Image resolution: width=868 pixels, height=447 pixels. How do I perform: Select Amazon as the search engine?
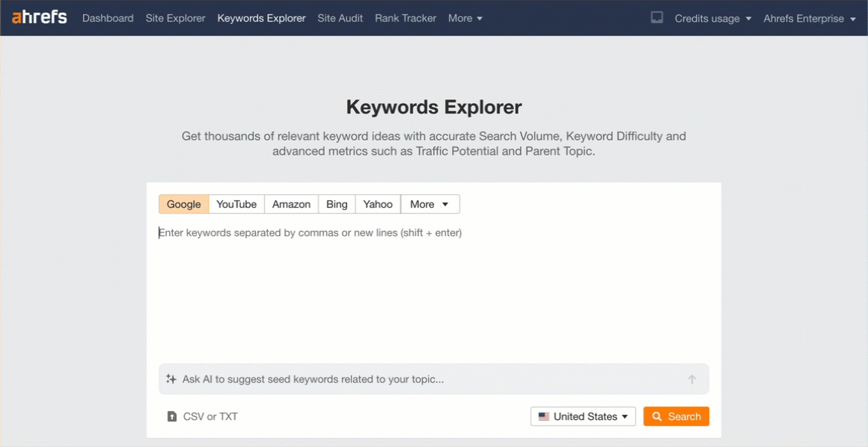pos(291,203)
